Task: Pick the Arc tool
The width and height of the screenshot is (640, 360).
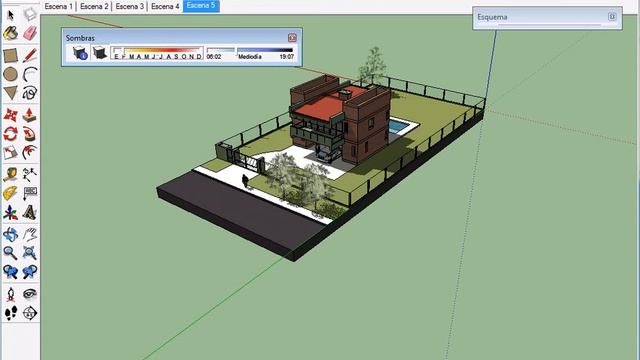Action: 30,74
